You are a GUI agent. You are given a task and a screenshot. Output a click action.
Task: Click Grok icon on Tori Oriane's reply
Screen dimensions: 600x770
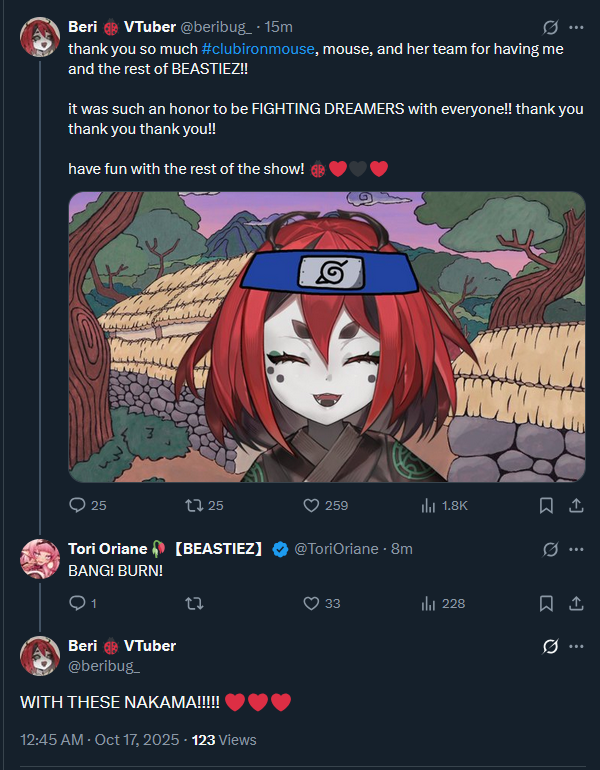pos(550,549)
